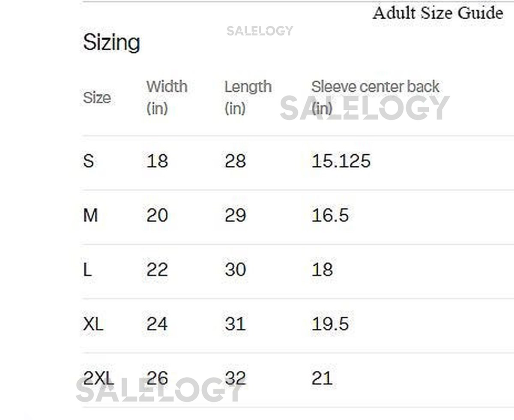Click the 19.5 sleeve measurement
Image resolution: width=514 pixels, height=420 pixels.
click(330, 324)
